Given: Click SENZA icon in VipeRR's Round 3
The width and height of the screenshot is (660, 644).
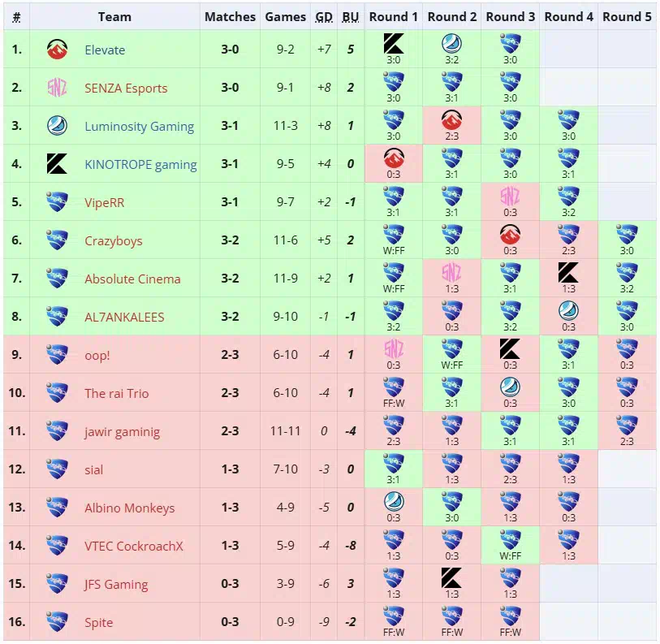Looking at the screenshot, I should (510, 197).
